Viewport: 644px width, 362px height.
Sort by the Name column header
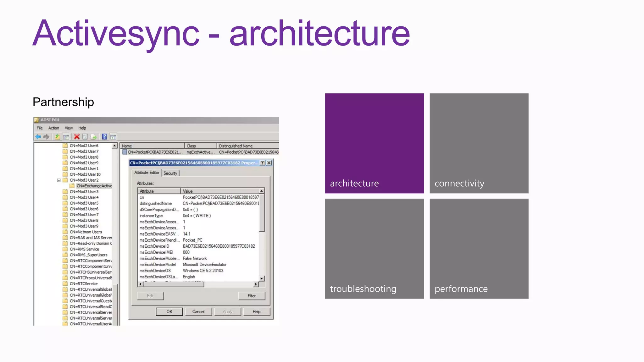pyautogui.click(x=153, y=146)
